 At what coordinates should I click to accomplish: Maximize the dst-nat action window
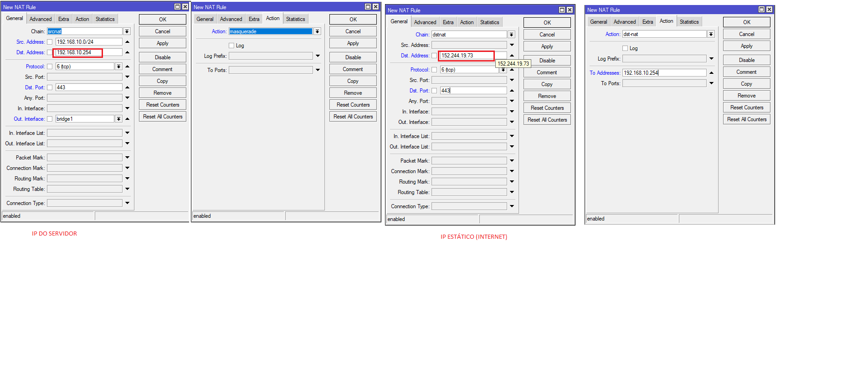(x=762, y=10)
